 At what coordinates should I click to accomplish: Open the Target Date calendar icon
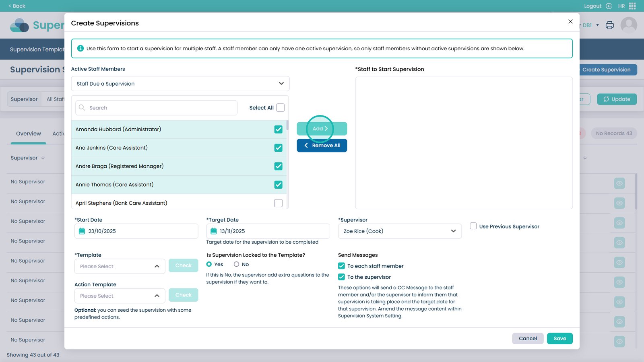tap(214, 231)
